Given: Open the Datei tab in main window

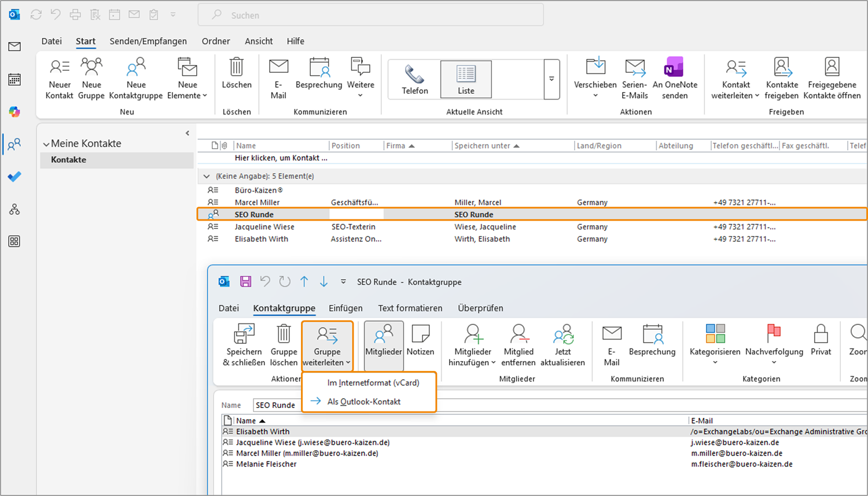Looking at the screenshot, I should point(52,41).
